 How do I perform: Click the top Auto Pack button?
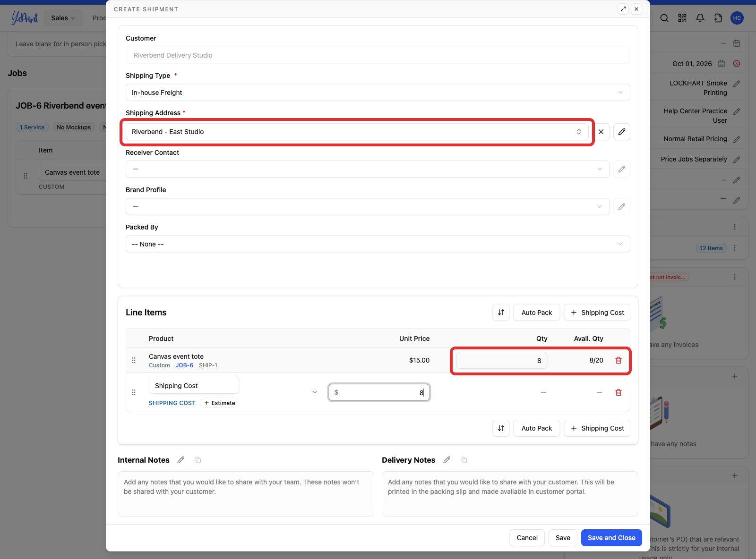(537, 313)
